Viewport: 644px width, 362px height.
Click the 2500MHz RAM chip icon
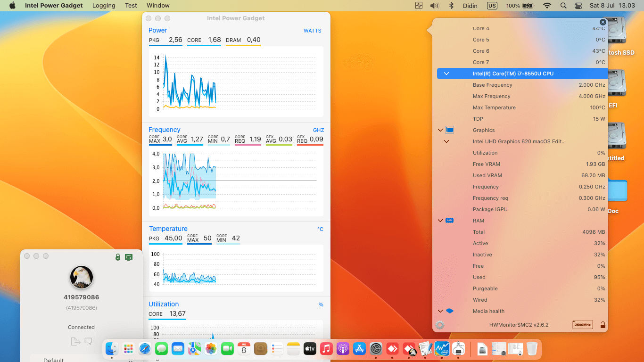(582, 325)
